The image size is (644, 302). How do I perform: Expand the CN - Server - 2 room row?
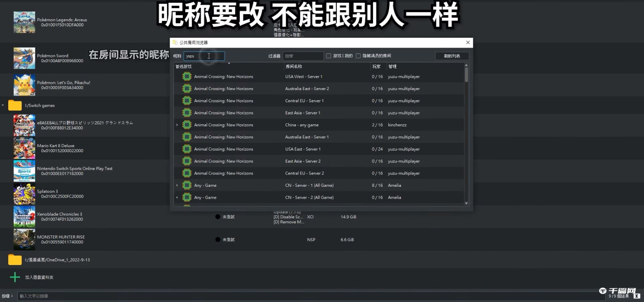tap(177, 197)
